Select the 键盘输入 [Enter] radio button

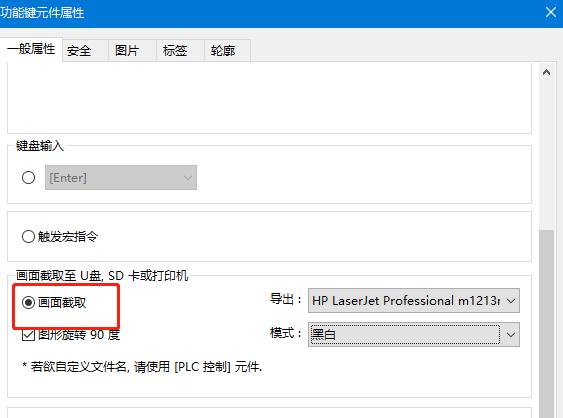(28, 177)
